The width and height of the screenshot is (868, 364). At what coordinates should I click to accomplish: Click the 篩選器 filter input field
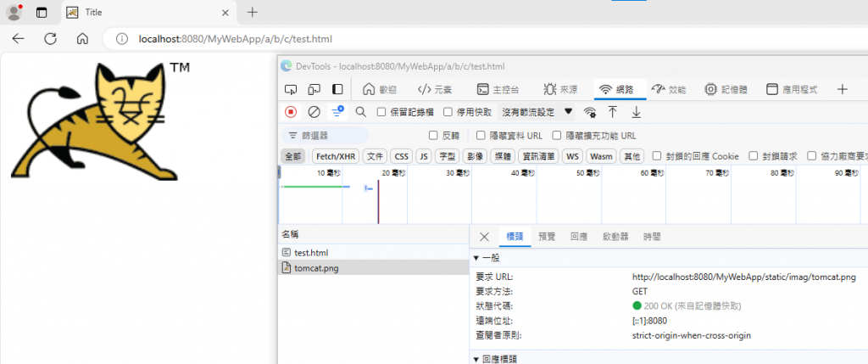(325, 135)
